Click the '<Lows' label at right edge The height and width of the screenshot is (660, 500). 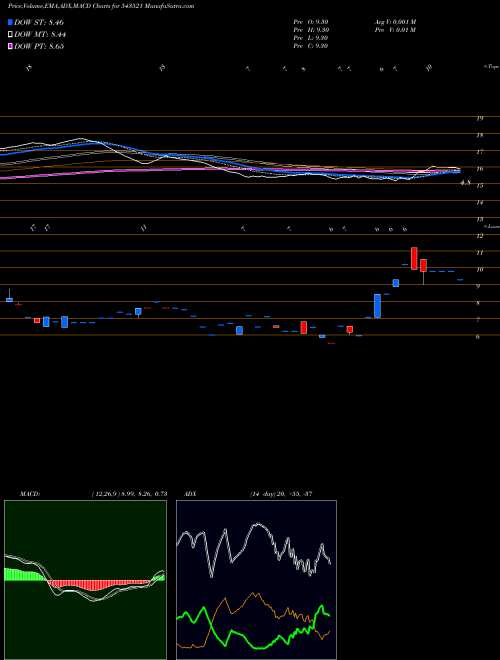point(491,226)
